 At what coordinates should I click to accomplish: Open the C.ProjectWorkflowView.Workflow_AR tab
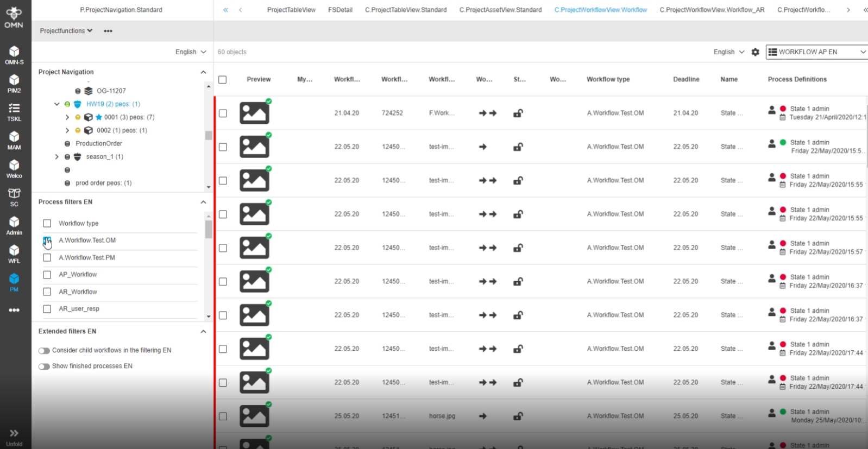pos(712,10)
